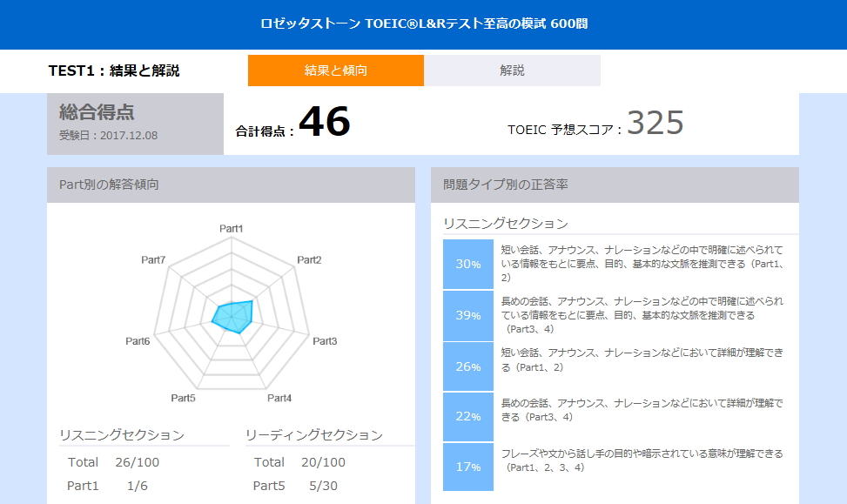Click the total score number 46
The height and width of the screenshot is (504, 847).
324,123
